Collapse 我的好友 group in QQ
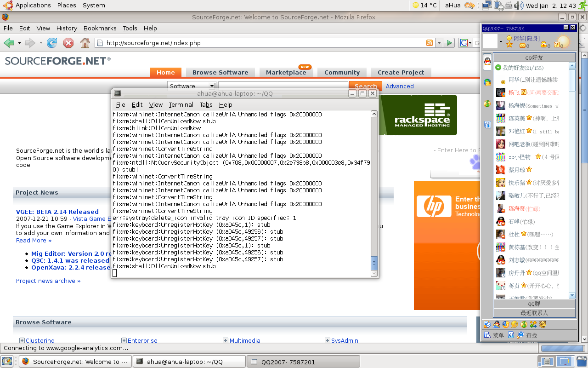588x368 pixels. [x=498, y=68]
